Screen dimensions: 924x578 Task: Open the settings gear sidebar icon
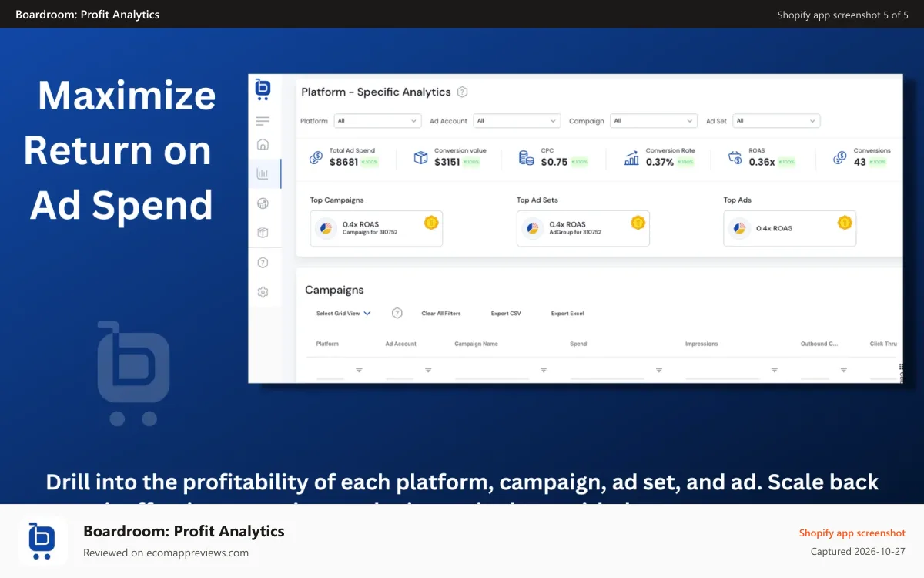(263, 292)
